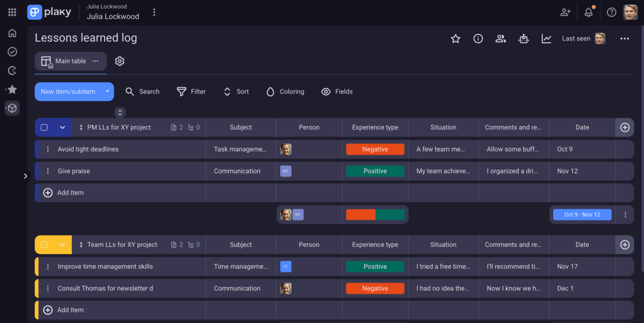Check the Team LLs group checkbox
Viewport: 644px width, 323px height.
click(x=45, y=245)
